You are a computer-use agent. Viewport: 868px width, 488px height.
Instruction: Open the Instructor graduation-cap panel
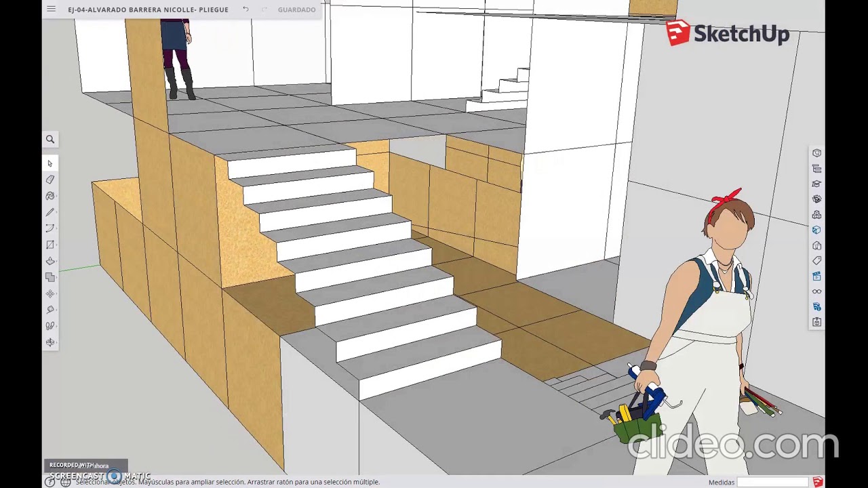click(816, 184)
